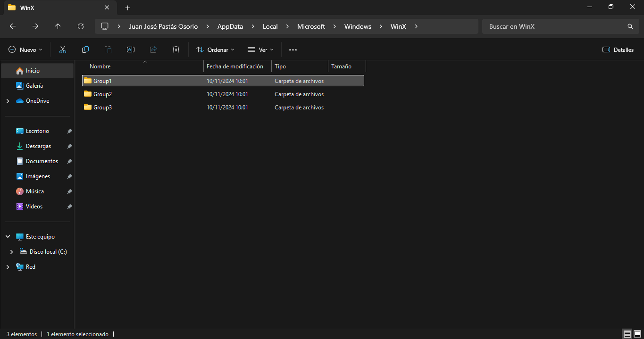Select the WinX tab
Image resolution: width=644 pixels, height=339 pixels.
[x=59, y=8]
